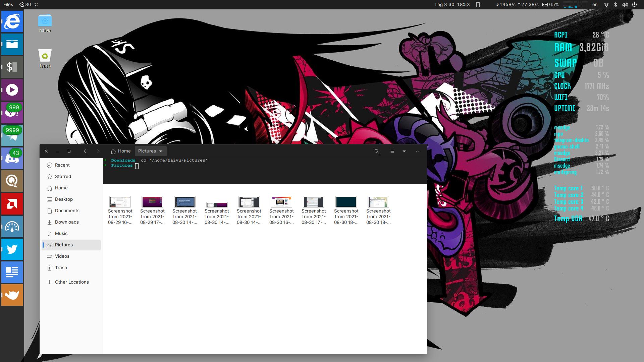Select Screenshot from 2021-08-30 17 file

(314, 210)
